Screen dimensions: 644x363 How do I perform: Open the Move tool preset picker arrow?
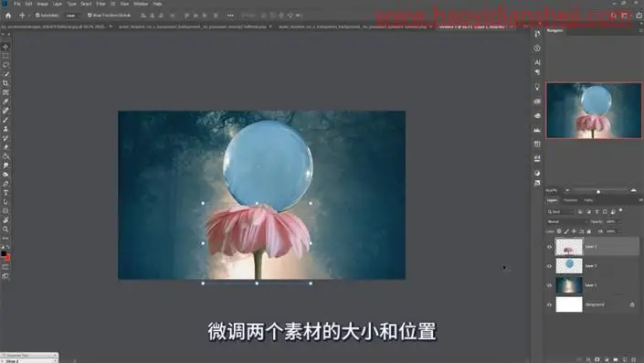point(29,16)
